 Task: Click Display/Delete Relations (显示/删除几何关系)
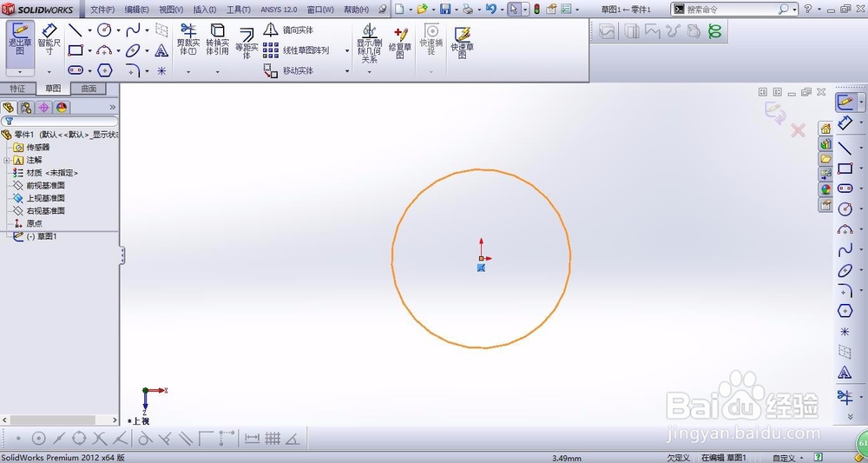click(369, 43)
